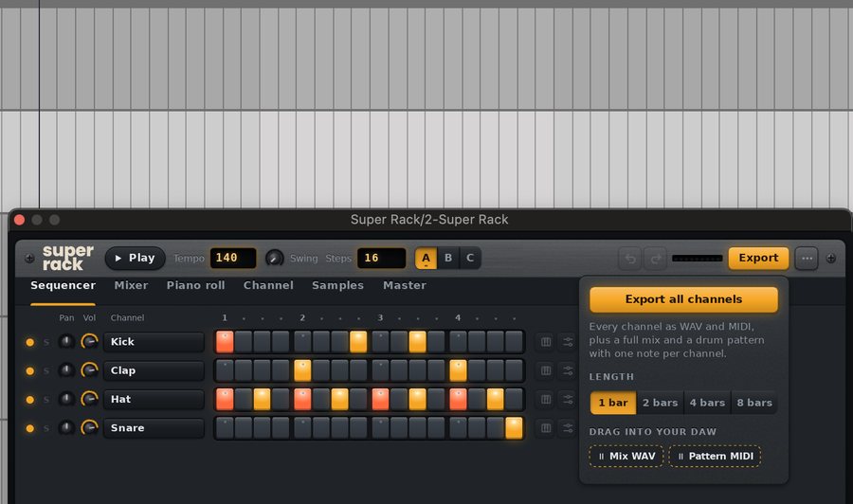853x504 pixels.
Task: Select pattern B
Action: pos(448,259)
